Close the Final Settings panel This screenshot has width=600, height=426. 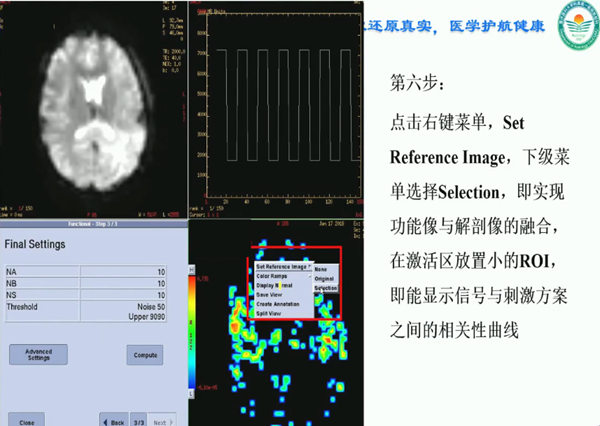click(27, 421)
